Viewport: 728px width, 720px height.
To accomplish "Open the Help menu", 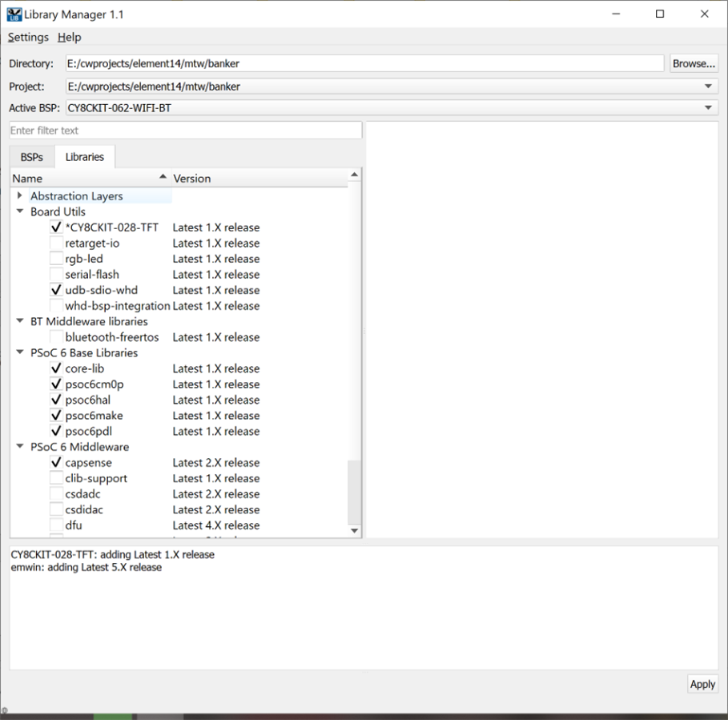I will pos(69,37).
